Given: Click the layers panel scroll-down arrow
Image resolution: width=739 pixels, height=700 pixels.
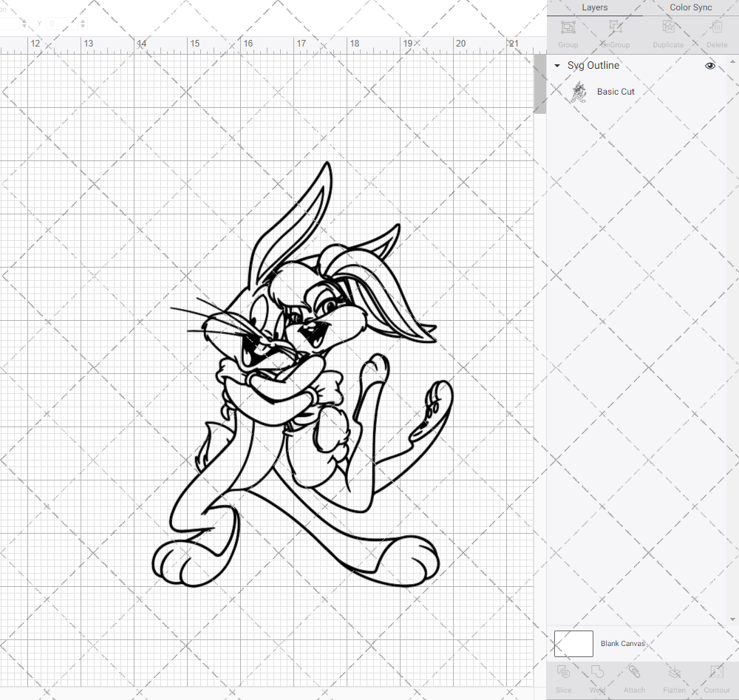Looking at the screenshot, I should point(732,620).
